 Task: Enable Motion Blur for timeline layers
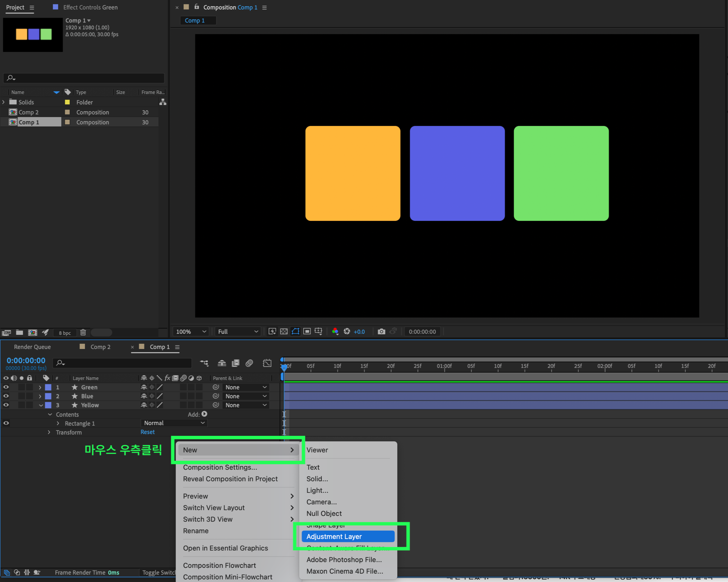pyautogui.click(x=249, y=363)
